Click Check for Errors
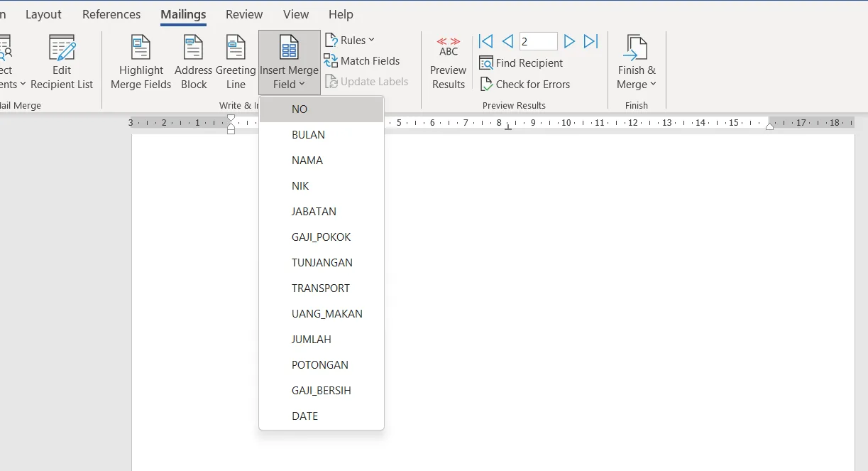 click(525, 85)
